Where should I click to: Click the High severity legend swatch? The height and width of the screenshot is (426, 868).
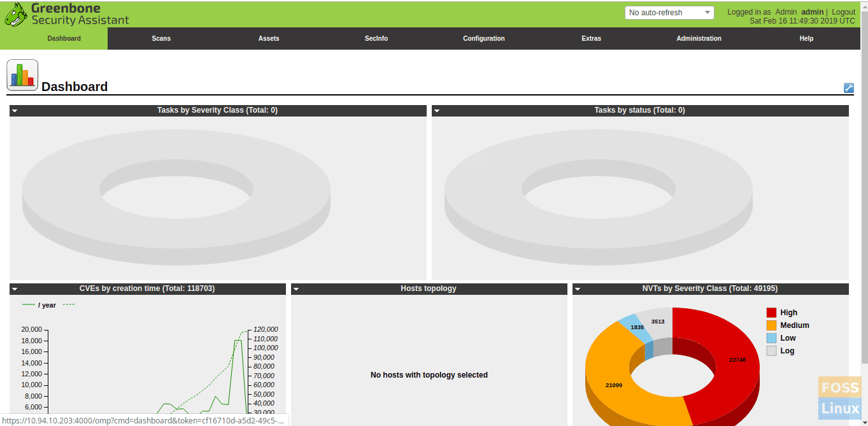(x=771, y=313)
